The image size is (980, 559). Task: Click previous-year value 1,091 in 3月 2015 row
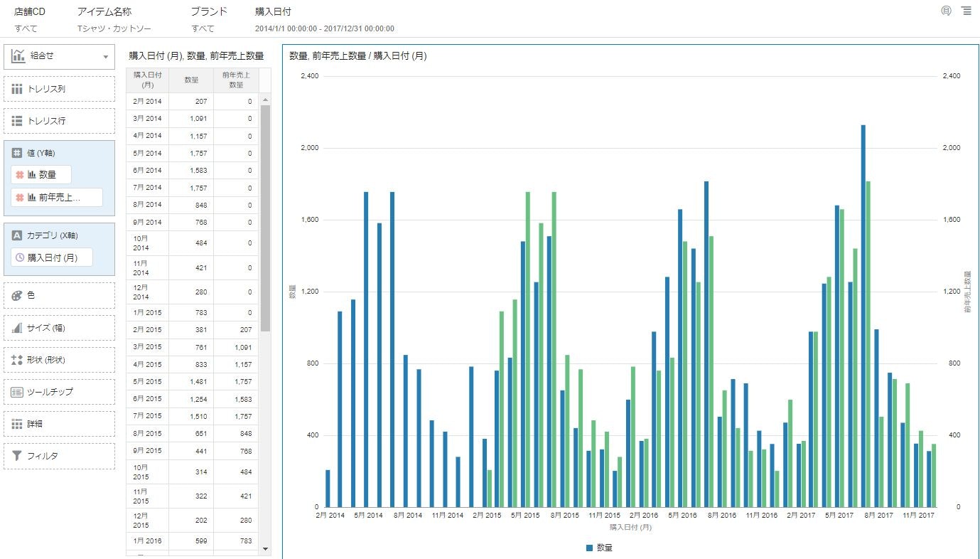coord(243,347)
